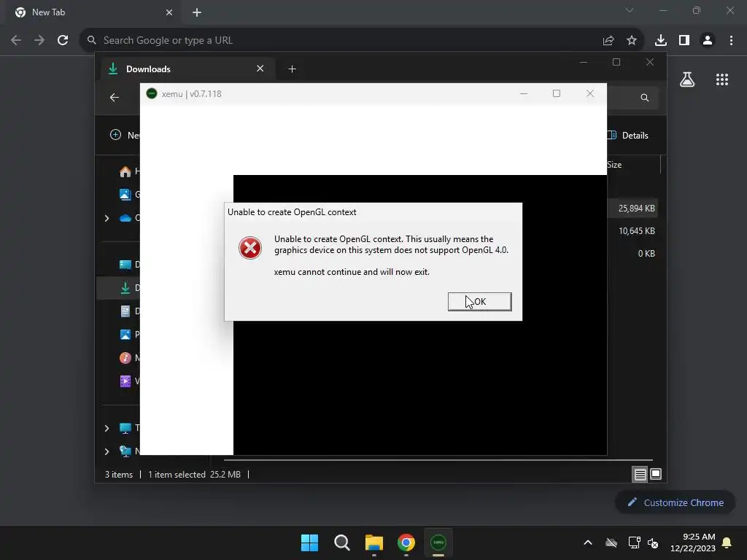747x560 pixels.
Task: Expand the Network node in the sidebar
Action: click(x=107, y=451)
